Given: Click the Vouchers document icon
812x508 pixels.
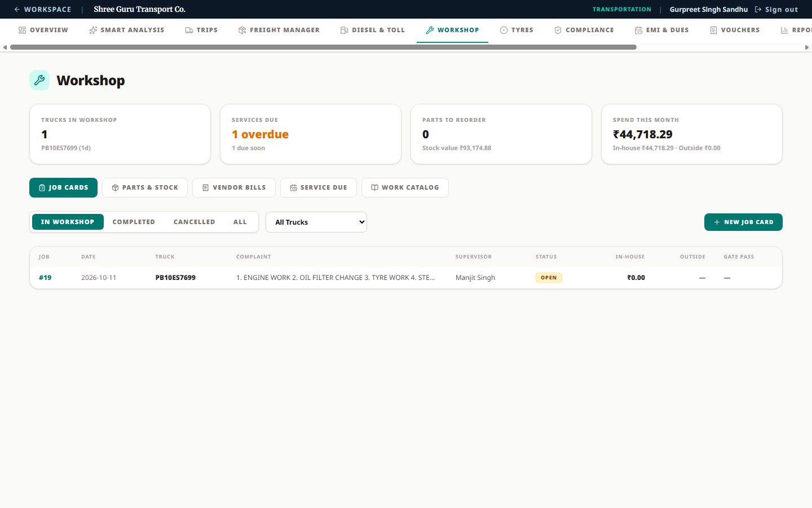Looking at the screenshot, I should click(713, 30).
